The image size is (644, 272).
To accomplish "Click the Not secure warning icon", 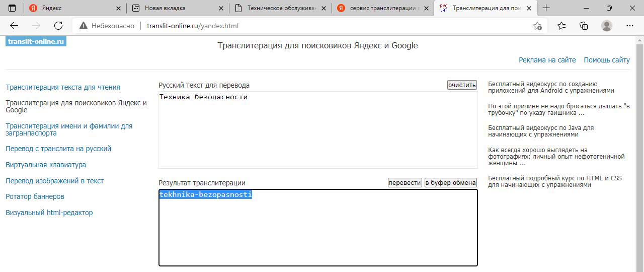I will [84, 26].
